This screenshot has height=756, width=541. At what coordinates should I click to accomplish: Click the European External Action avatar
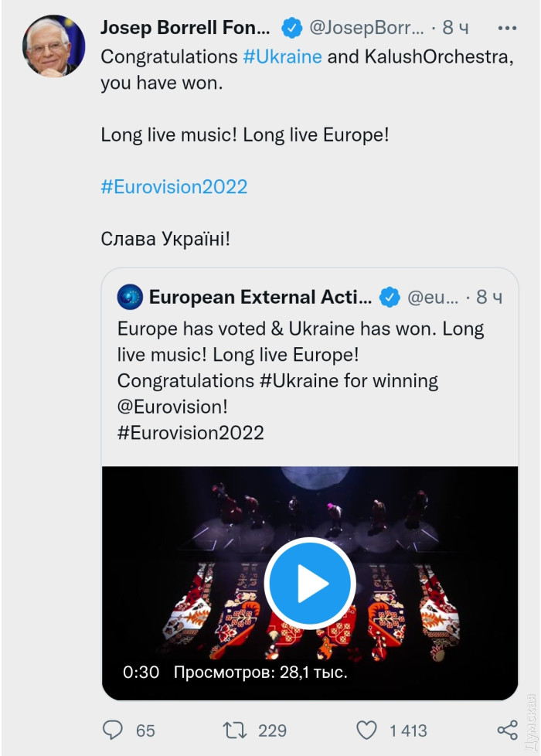(x=130, y=297)
